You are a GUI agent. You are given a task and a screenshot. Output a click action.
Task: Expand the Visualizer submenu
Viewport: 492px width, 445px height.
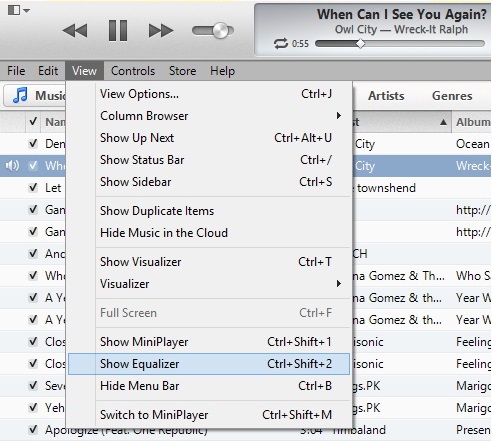pos(209,284)
